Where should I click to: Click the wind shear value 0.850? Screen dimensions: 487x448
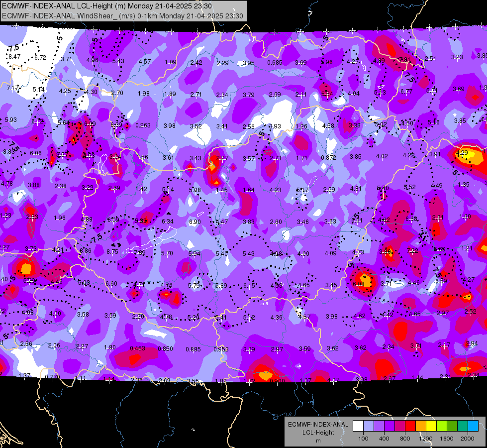(165, 349)
